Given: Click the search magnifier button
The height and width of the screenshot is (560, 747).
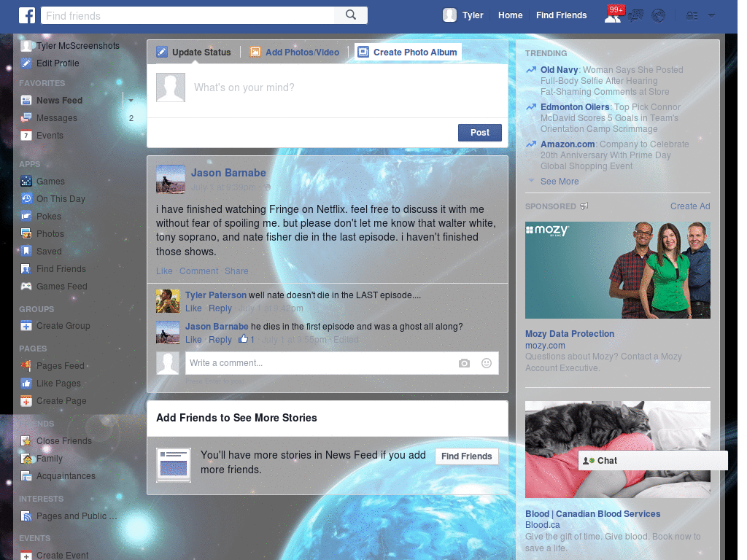Looking at the screenshot, I should coord(351,15).
